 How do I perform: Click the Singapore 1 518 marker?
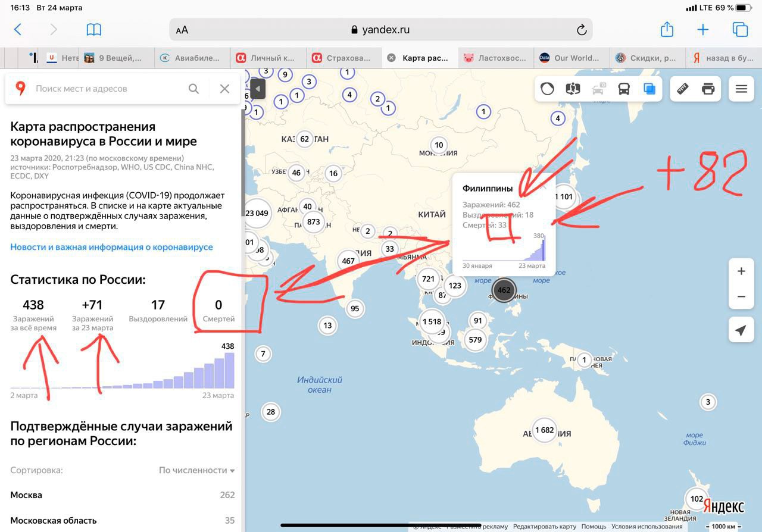pyautogui.click(x=432, y=321)
